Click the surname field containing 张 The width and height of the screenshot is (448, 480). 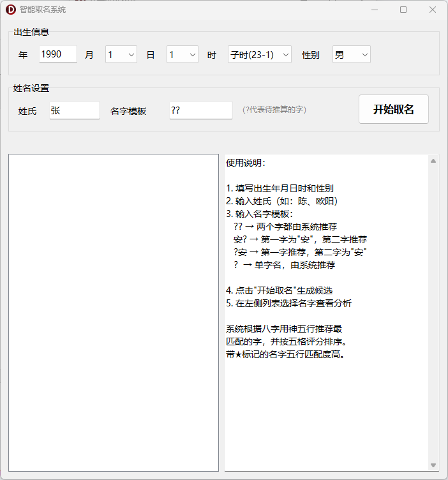[x=75, y=110]
